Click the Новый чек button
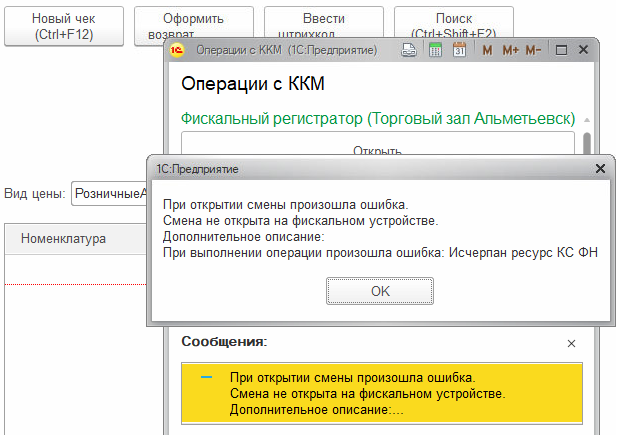Screen dimensions: 623x435 (x=64, y=25)
